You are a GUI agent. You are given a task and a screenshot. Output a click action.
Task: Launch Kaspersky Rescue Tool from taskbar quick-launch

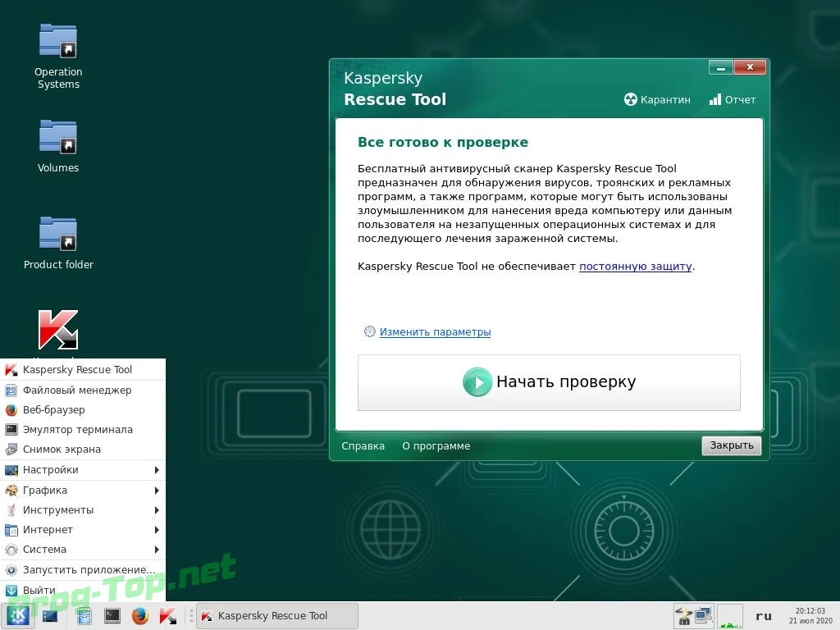click(x=167, y=616)
